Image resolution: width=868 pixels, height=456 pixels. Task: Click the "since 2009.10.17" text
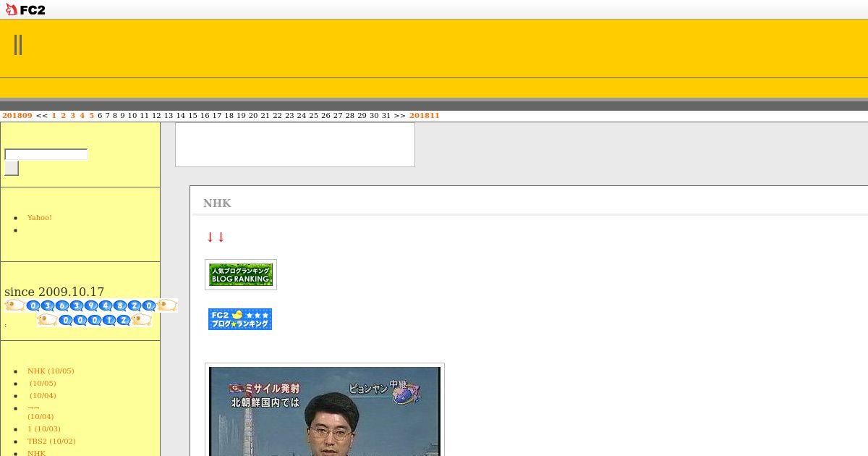[x=54, y=292]
